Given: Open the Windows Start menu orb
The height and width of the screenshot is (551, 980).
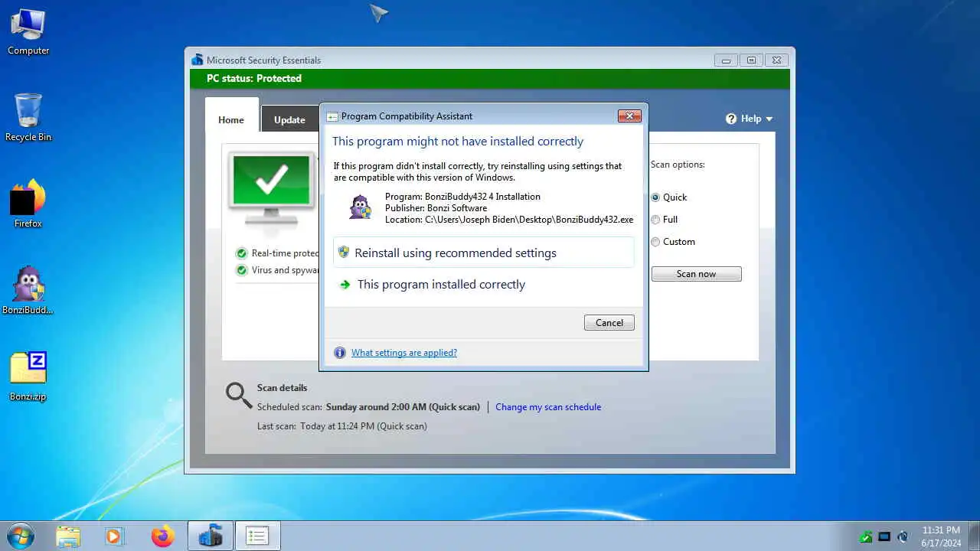Looking at the screenshot, I should [20, 536].
